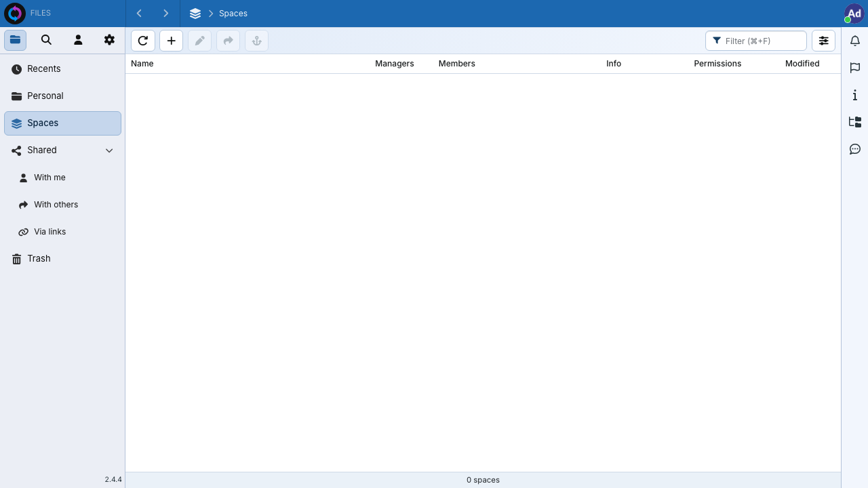Image resolution: width=868 pixels, height=488 pixels.
Task: Click the 0 spaces status text
Action: coord(483,480)
